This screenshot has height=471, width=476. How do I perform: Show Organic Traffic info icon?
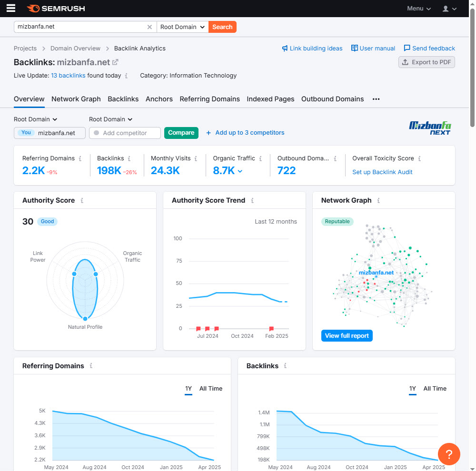coord(260,158)
